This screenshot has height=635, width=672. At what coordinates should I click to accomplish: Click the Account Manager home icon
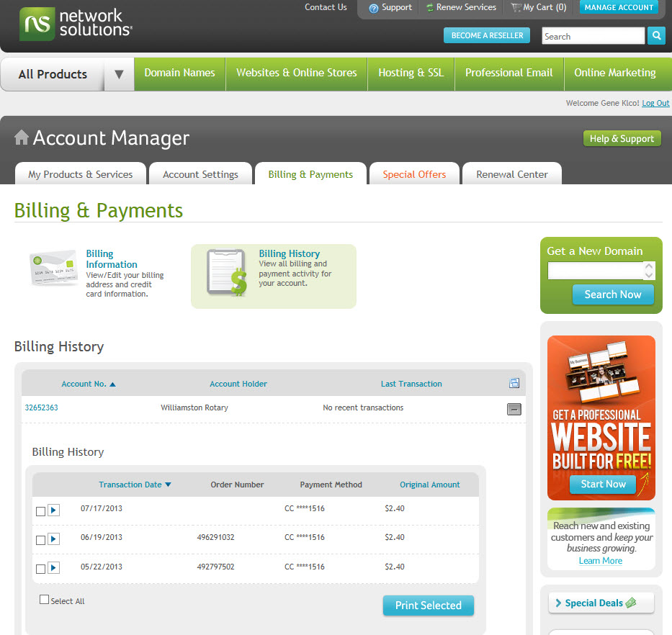click(22, 138)
